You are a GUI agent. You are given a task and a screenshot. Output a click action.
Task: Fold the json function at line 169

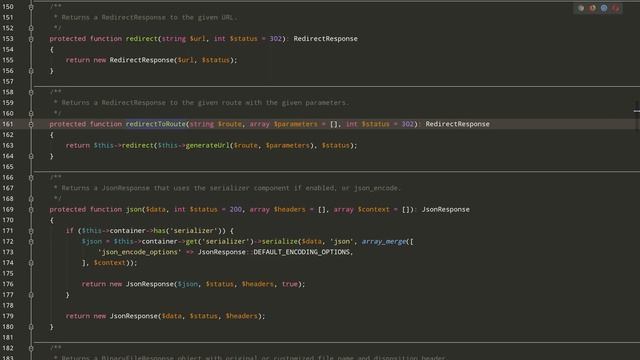[x=31, y=209]
